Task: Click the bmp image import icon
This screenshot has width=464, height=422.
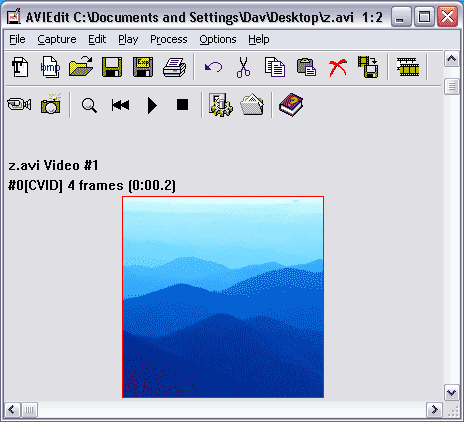Action: click(x=50, y=67)
